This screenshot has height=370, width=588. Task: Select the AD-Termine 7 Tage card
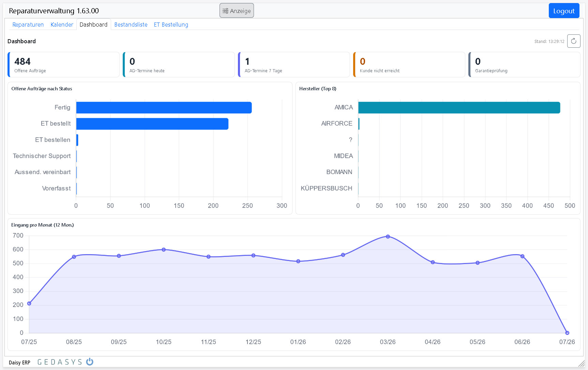(294, 65)
